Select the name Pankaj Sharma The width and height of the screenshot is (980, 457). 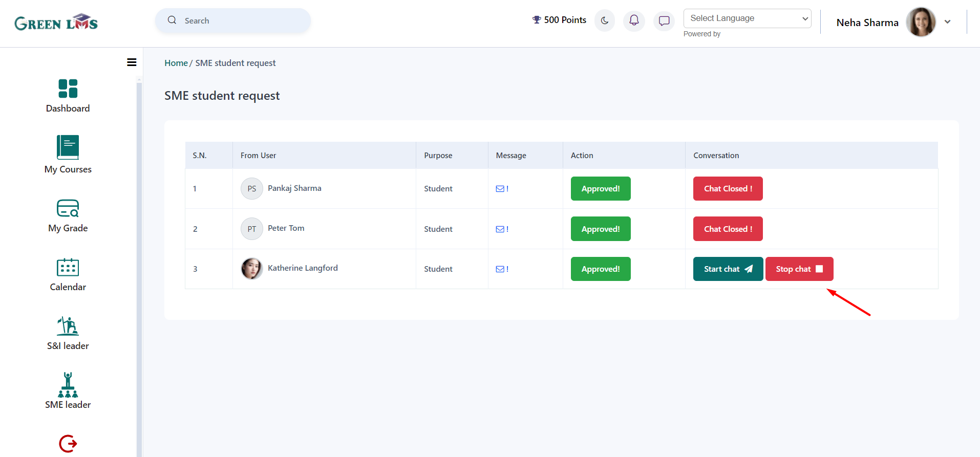[294, 188]
